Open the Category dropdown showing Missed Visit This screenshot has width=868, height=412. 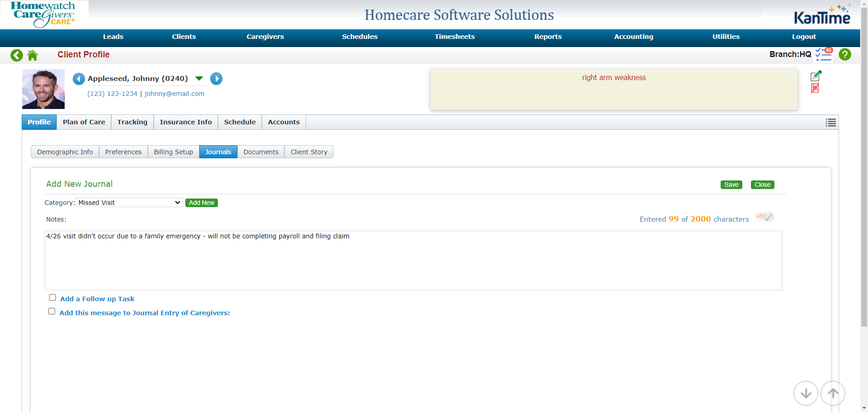[129, 203]
